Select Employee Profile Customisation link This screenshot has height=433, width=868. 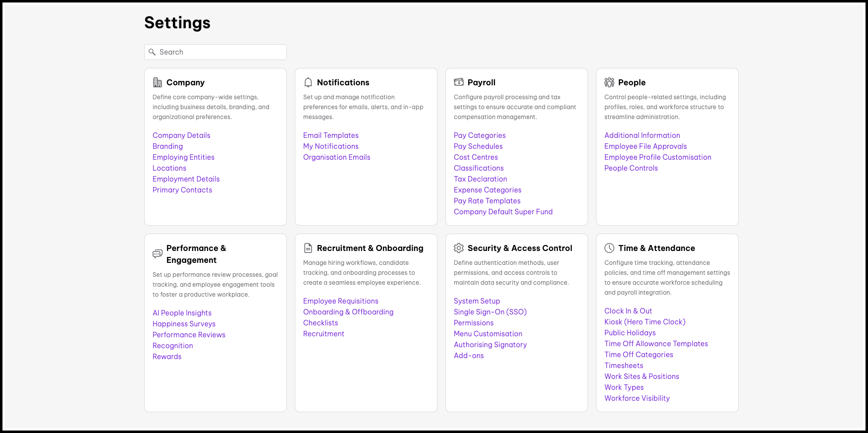657,157
